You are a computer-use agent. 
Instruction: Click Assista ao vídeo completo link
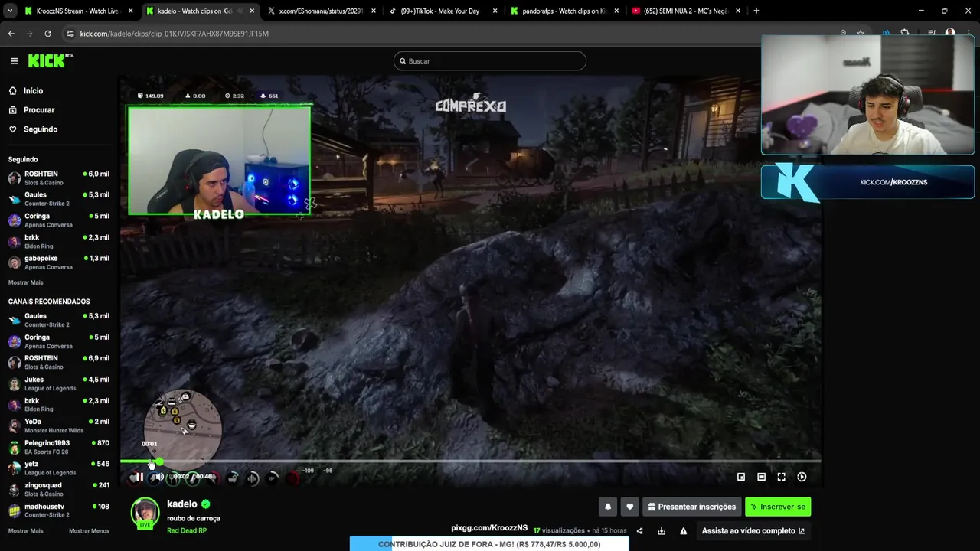tap(753, 530)
